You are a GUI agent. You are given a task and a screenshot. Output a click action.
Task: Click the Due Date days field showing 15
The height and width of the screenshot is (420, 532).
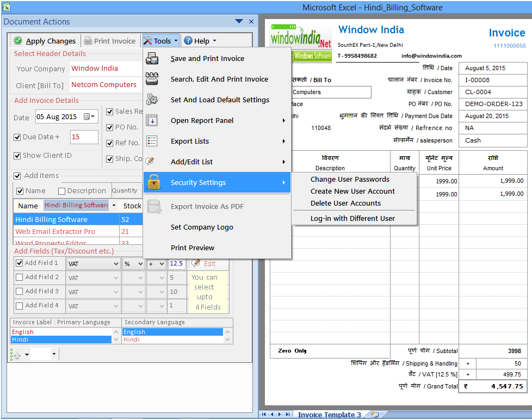coord(84,137)
